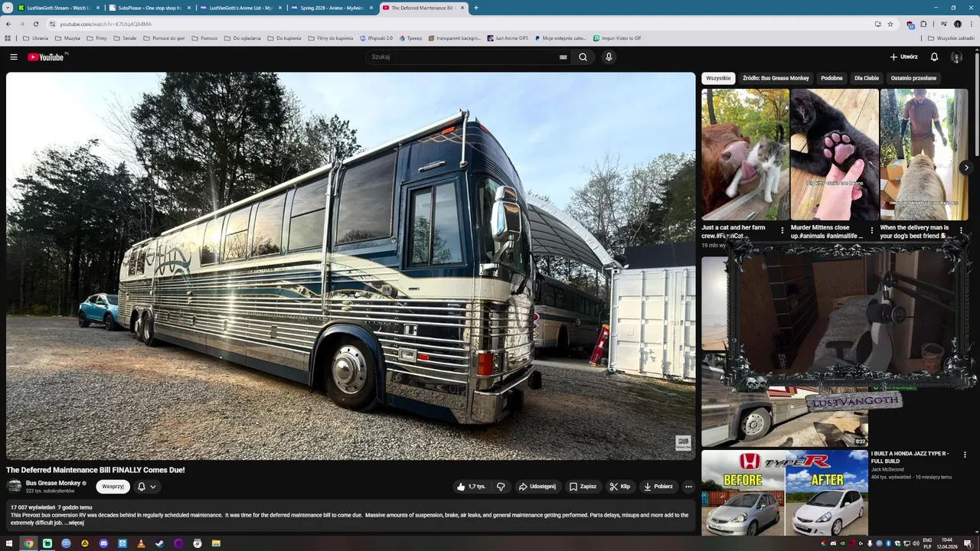Click the 'Wesprzyj' channel button

click(x=113, y=486)
